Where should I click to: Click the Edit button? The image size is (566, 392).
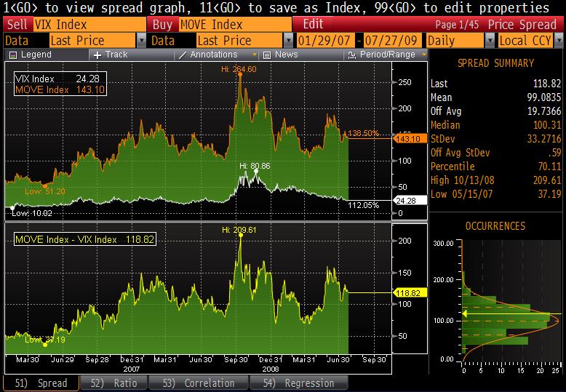coord(313,24)
